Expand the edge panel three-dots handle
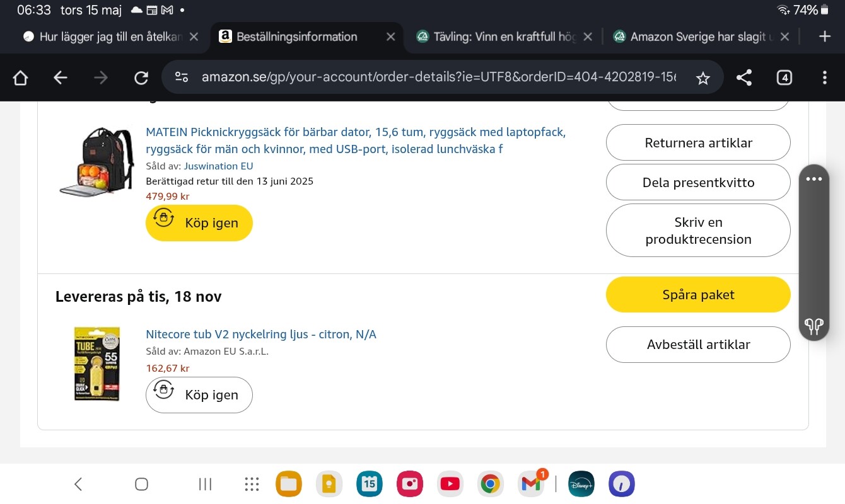 pos(813,179)
